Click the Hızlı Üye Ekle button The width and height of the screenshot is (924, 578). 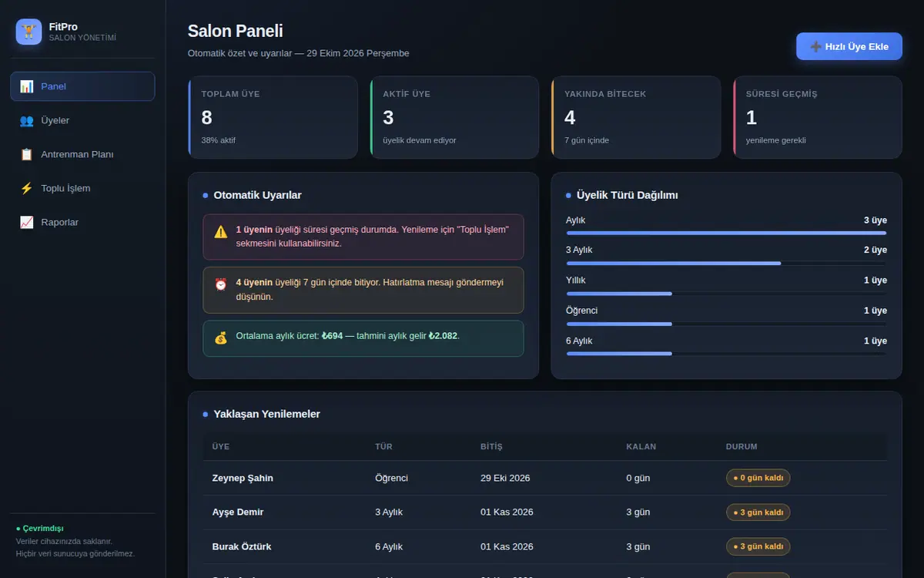pyautogui.click(x=849, y=46)
